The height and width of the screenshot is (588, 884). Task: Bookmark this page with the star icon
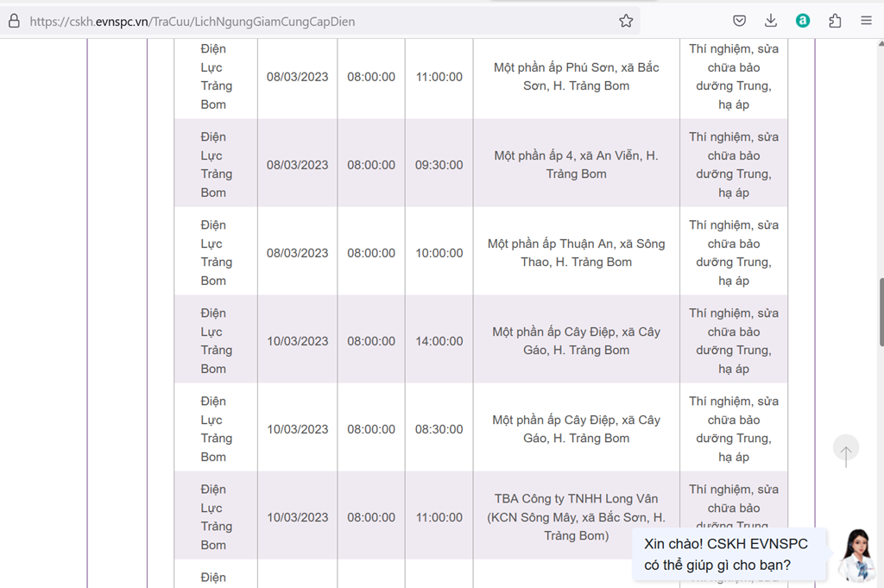click(x=626, y=22)
